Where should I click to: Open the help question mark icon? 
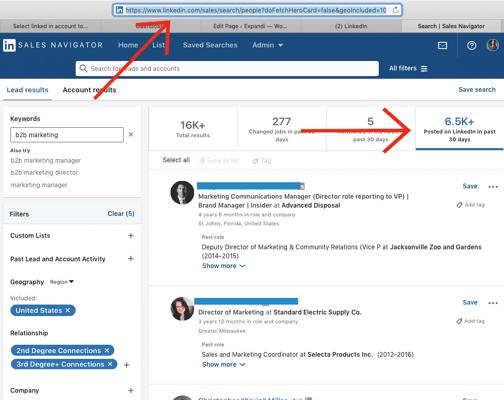471,45
